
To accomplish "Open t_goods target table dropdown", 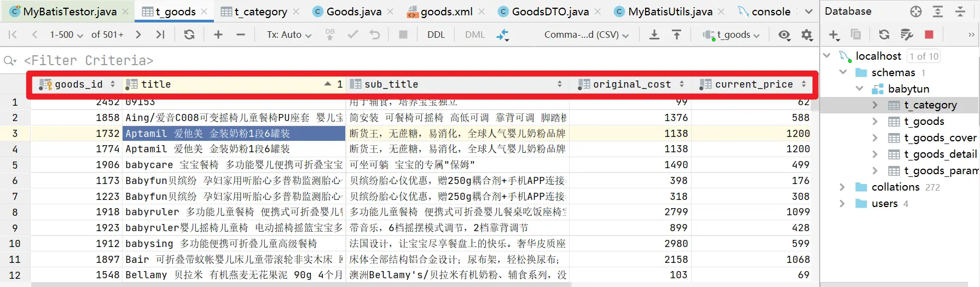I will (x=732, y=35).
